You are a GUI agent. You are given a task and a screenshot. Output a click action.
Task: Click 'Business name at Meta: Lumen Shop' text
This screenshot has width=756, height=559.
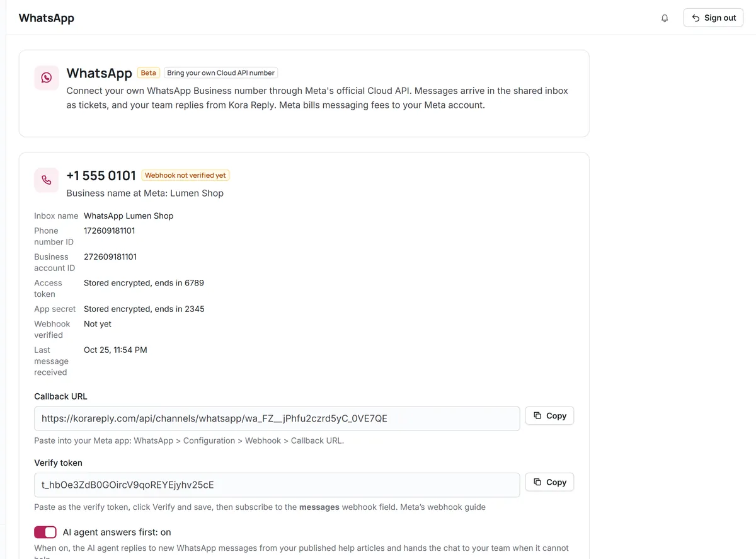coord(145,193)
